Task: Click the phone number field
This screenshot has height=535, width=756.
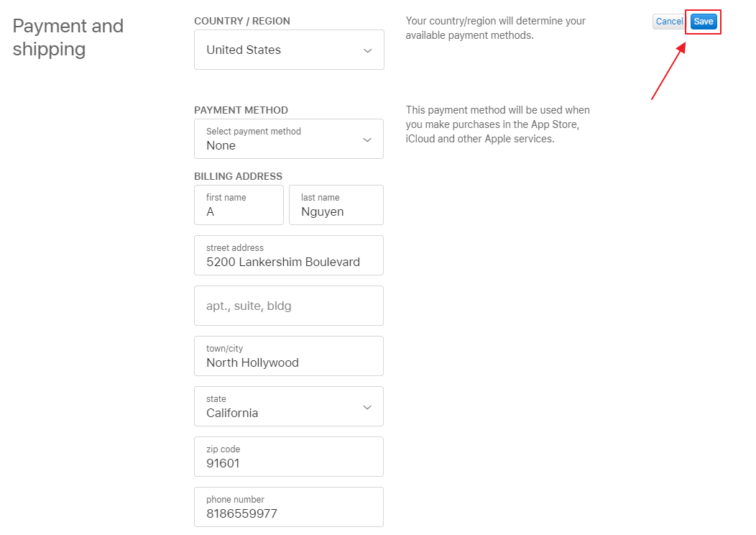Action: pyautogui.click(x=289, y=507)
